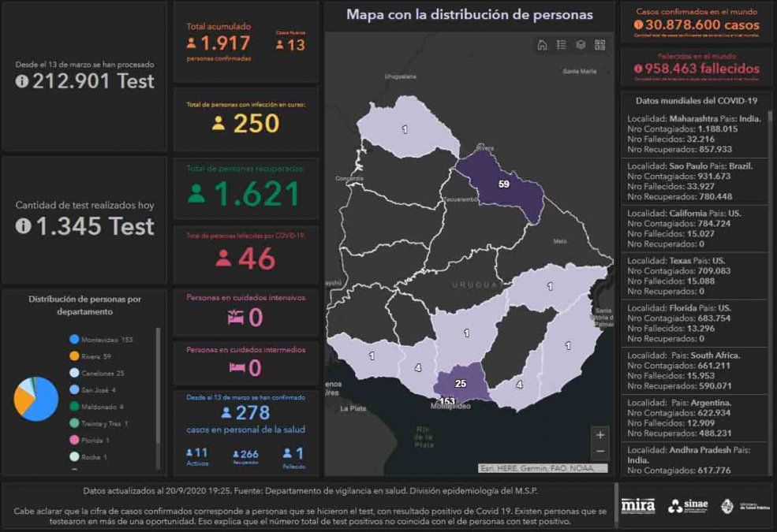Click the sinae logo in footer

click(688, 506)
